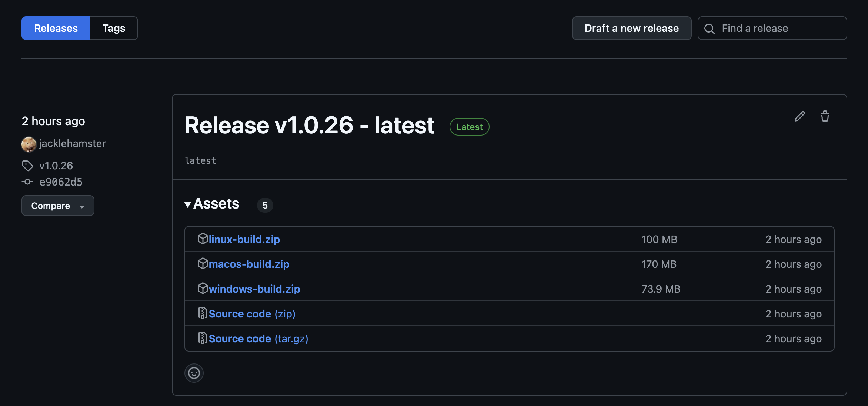Open the v1.0.26 tag link

tap(56, 166)
